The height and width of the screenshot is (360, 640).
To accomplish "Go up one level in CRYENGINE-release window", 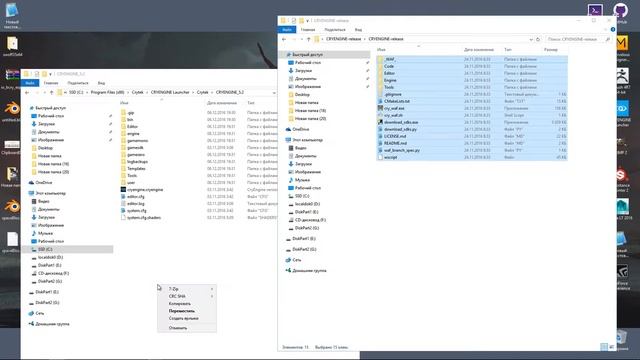I will (309, 39).
